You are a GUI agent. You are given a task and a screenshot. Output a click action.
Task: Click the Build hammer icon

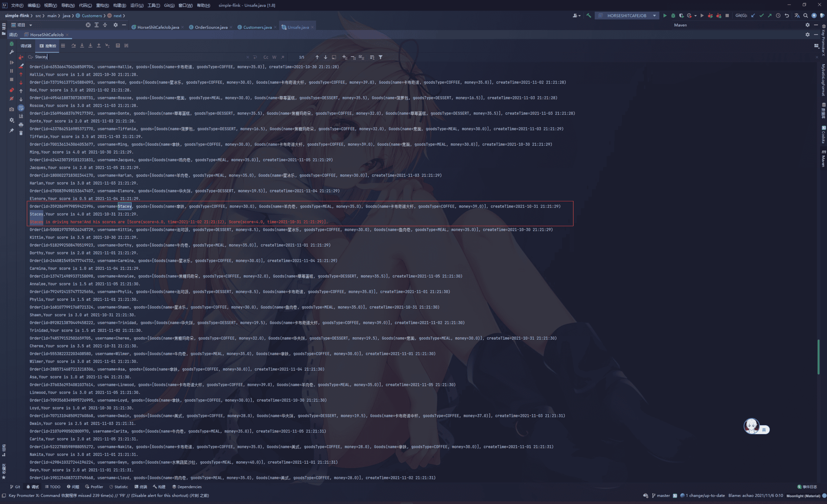click(589, 15)
